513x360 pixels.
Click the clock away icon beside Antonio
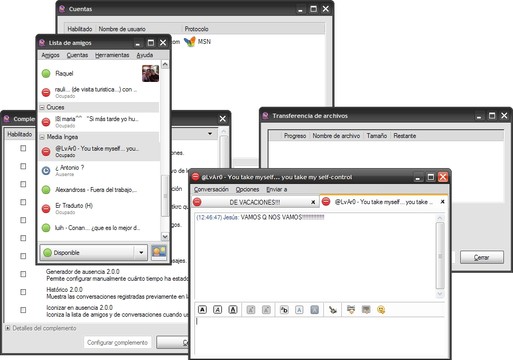click(x=46, y=171)
